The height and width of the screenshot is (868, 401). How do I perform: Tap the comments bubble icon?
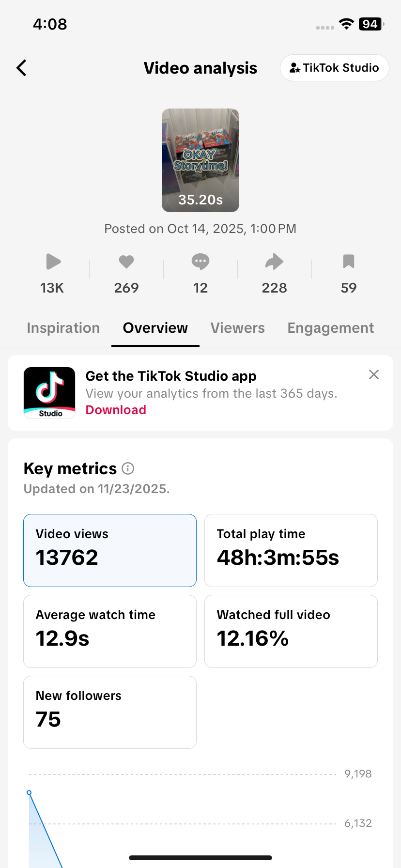point(200,262)
